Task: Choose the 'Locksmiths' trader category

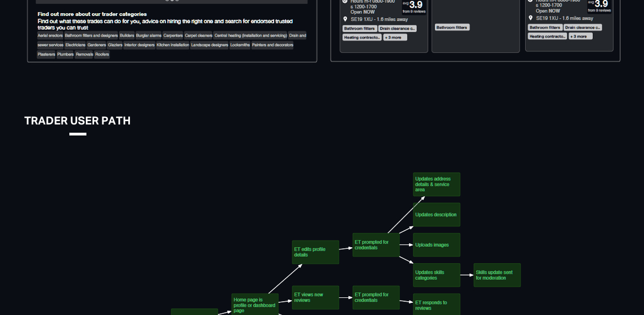Action: [x=239, y=45]
